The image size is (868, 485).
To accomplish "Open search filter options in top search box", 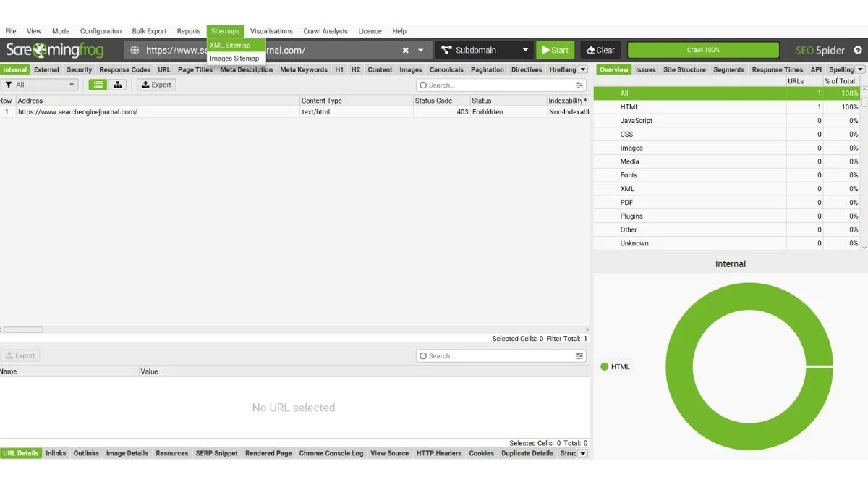I will click(579, 85).
